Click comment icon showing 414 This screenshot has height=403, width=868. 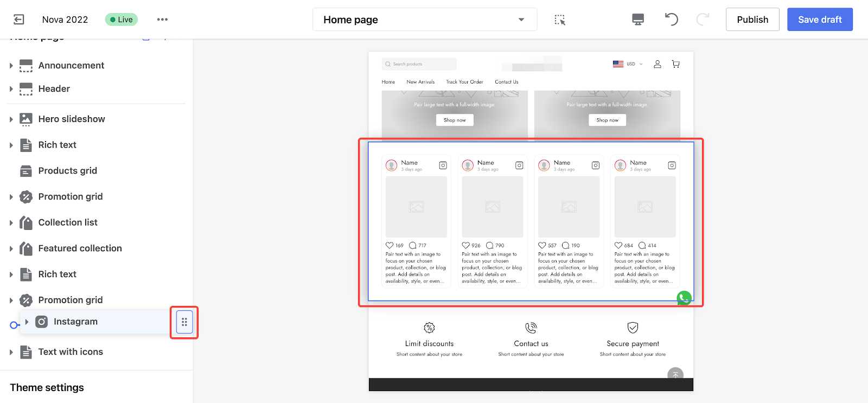pyautogui.click(x=642, y=245)
